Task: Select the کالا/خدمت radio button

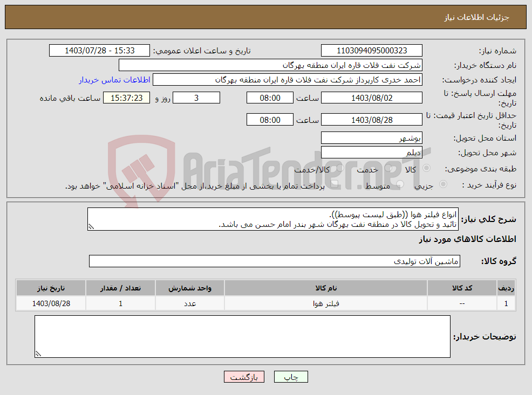Action: [x=340, y=168]
